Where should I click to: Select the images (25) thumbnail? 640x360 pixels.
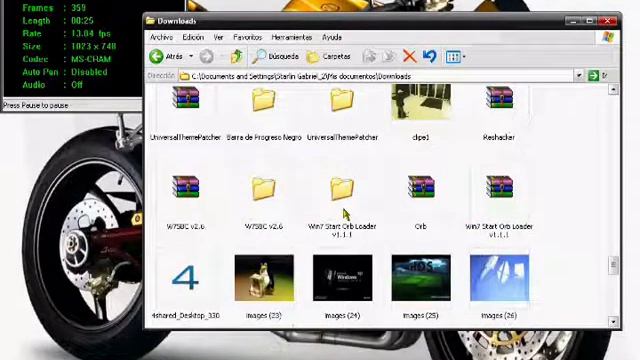421,278
